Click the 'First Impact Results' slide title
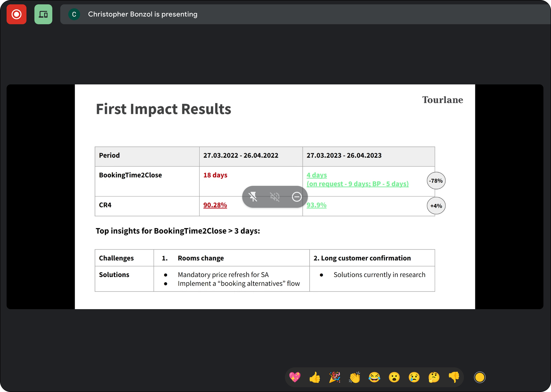 pyautogui.click(x=164, y=109)
